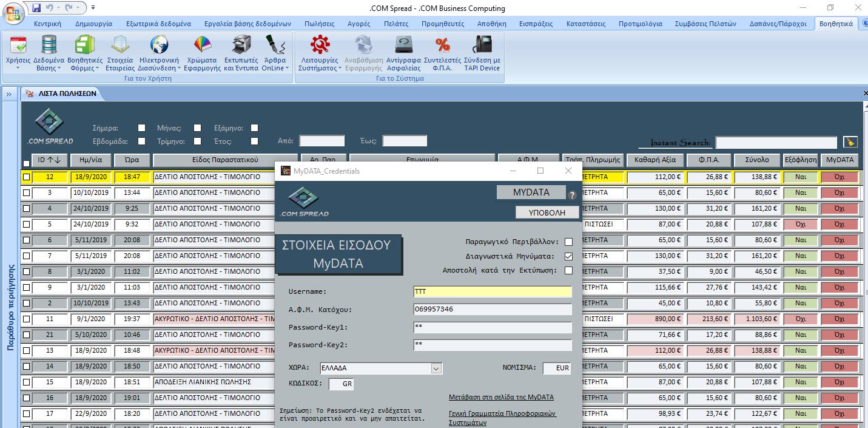Toggle the Τρίμηνο checkbox

[197, 141]
